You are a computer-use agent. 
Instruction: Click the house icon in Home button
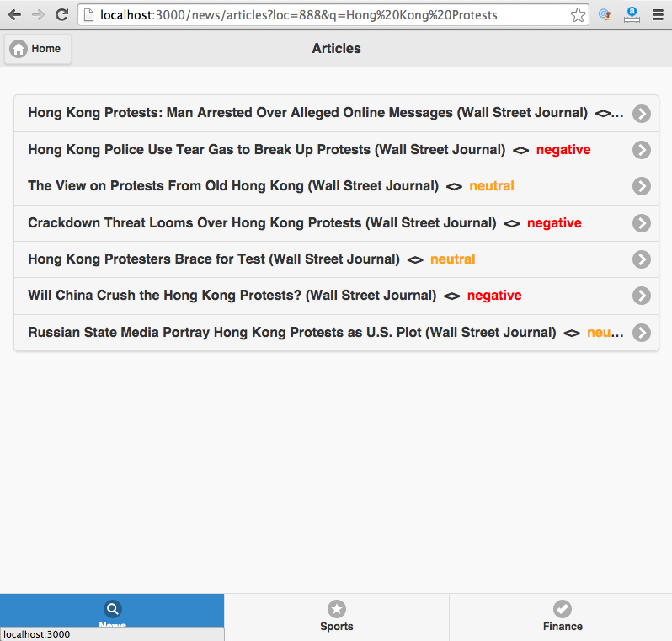pos(19,49)
